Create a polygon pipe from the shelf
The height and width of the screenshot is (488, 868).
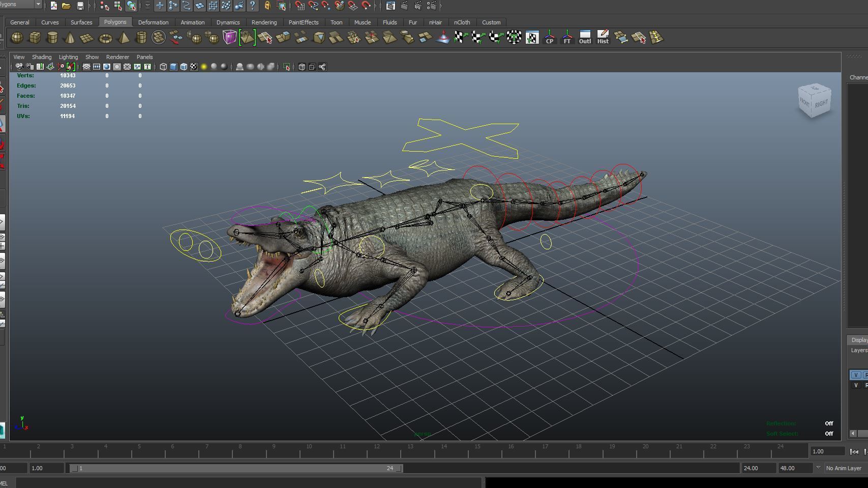141,38
